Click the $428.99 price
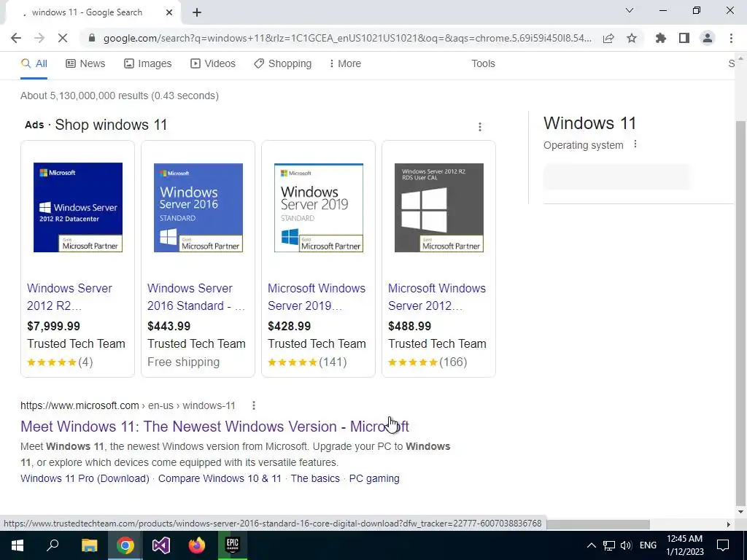The image size is (747, 560). tap(289, 326)
